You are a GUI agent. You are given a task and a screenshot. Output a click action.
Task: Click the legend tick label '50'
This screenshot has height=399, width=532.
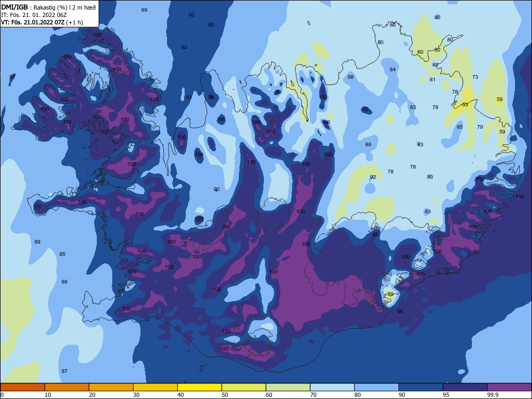click(x=225, y=395)
